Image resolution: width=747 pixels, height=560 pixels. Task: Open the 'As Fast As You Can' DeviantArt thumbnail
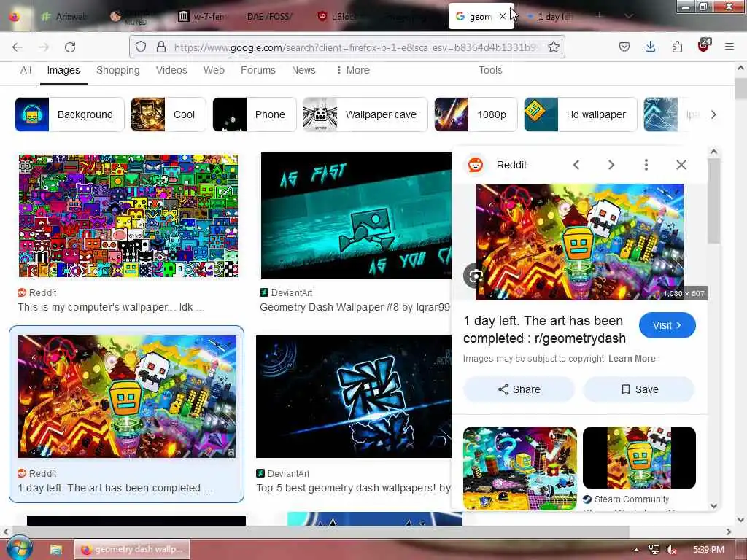pos(356,216)
